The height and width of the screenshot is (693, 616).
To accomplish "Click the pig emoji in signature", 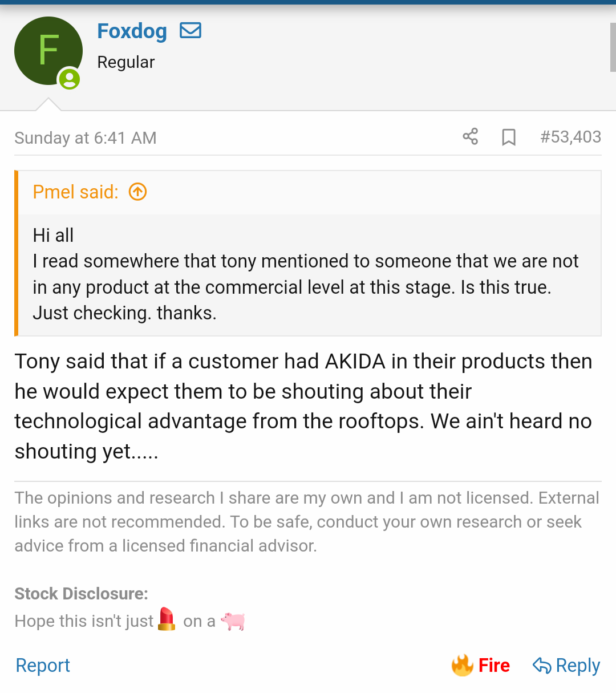I will 233,621.
